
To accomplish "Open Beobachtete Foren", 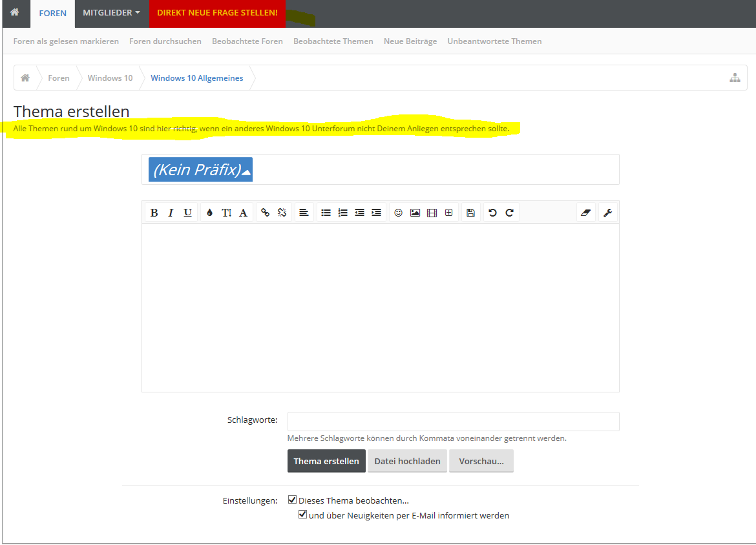I will [x=247, y=41].
